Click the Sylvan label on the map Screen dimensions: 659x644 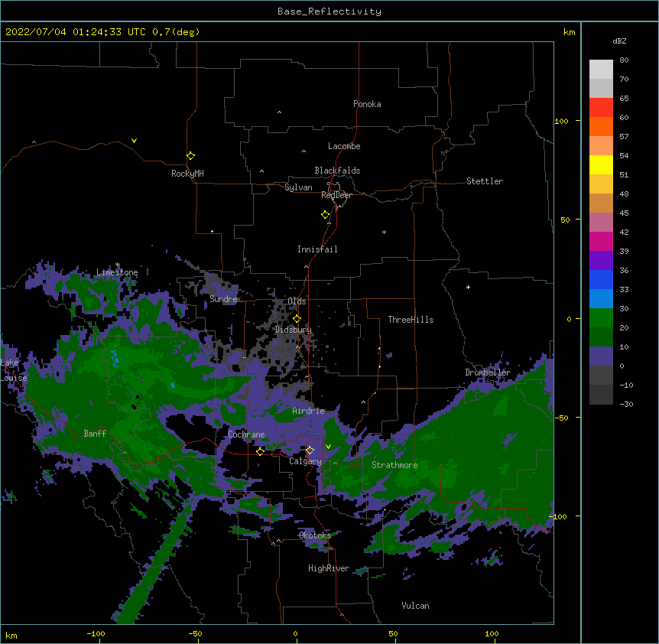pyautogui.click(x=298, y=187)
